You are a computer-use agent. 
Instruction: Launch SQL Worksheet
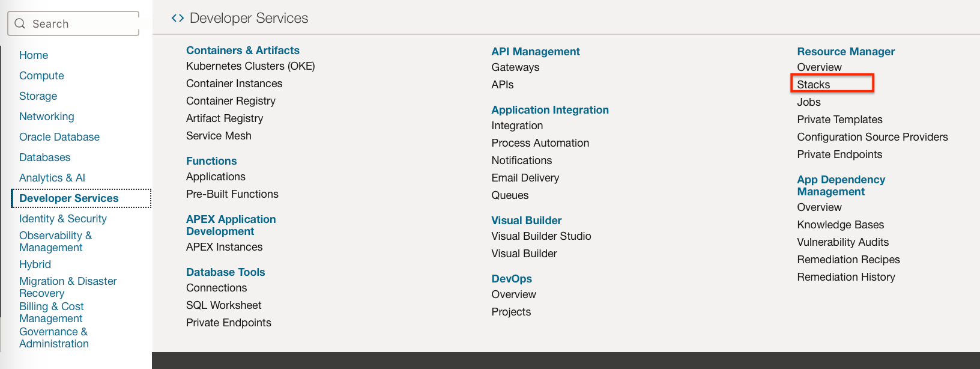point(223,305)
